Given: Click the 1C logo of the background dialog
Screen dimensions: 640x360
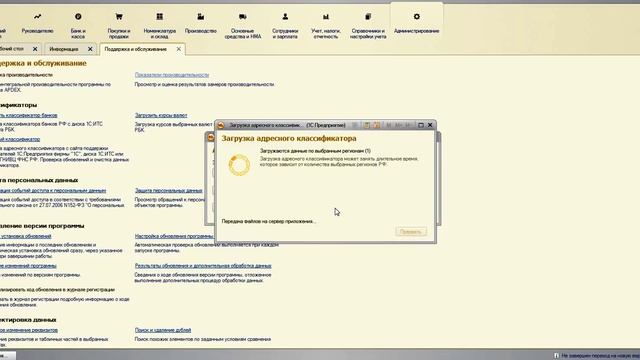Looking at the screenshot, I should coord(211,138).
